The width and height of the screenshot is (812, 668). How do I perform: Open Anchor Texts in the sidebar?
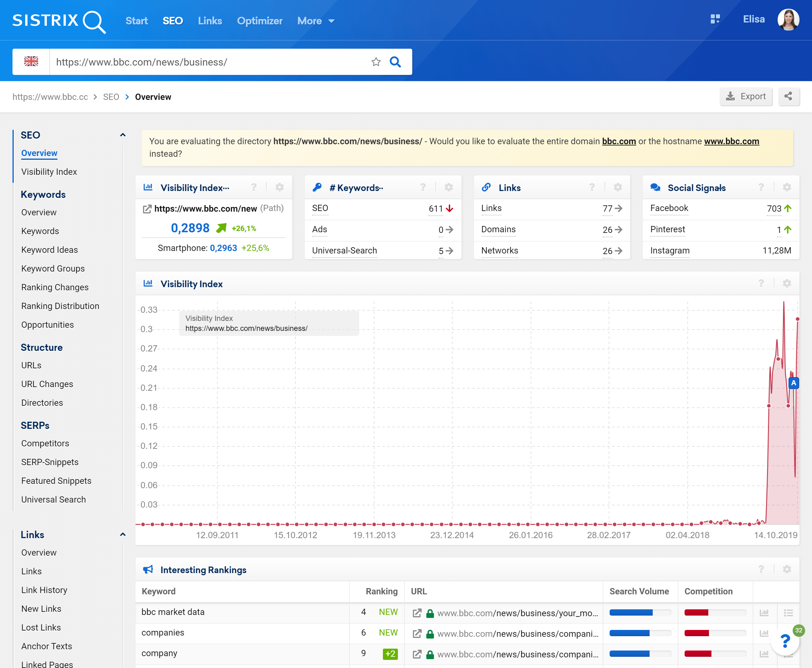click(47, 646)
